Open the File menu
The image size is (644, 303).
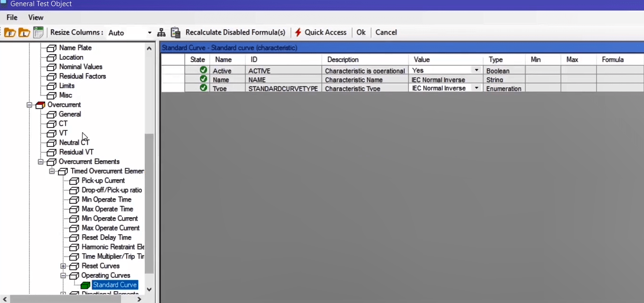(12, 18)
